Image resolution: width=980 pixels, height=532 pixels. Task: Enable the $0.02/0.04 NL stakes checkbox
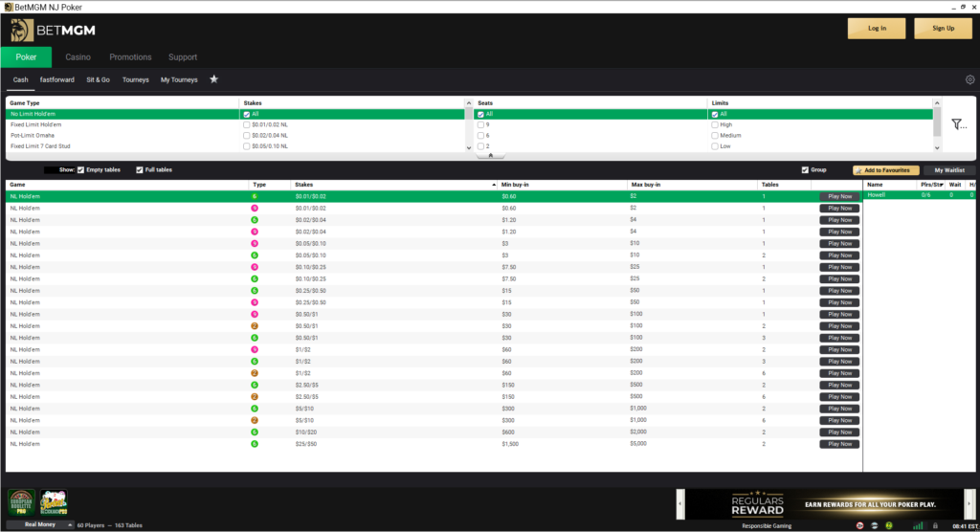[246, 136]
